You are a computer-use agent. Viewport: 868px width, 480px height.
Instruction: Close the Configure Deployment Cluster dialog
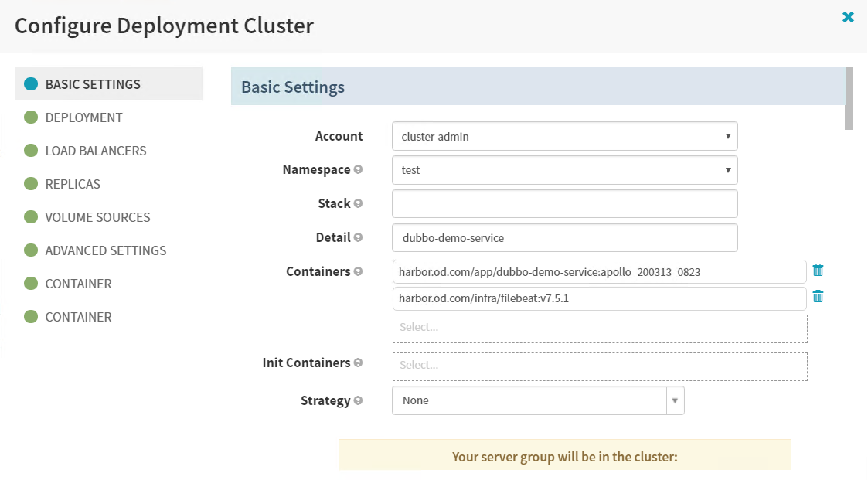coord(848,17)
